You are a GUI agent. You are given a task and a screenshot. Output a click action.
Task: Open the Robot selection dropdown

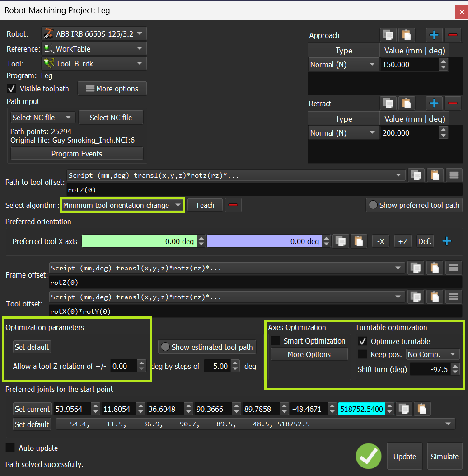tap(94, 34)
